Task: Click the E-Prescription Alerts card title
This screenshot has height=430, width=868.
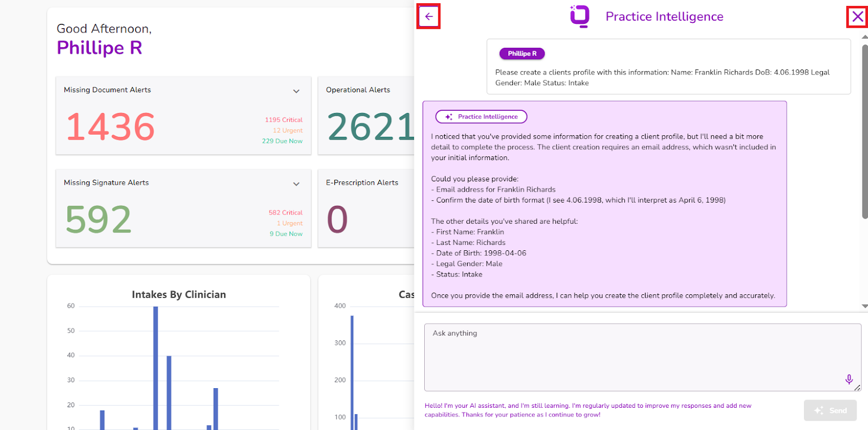Action: (x=362, y=183)
